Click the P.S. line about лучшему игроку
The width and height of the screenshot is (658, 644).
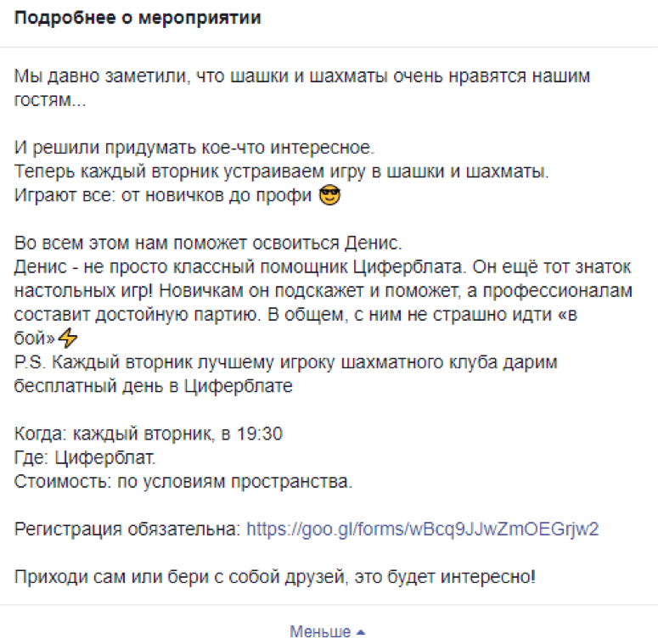(x=286, y=362)
